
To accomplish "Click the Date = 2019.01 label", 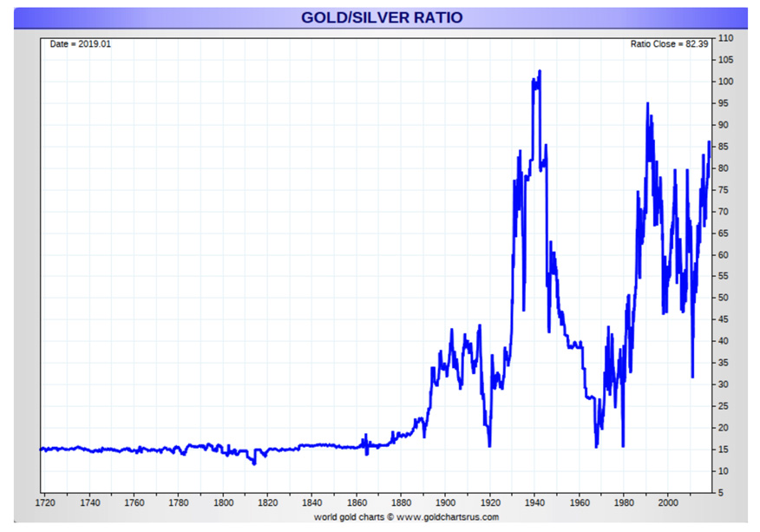I will tap(80, 43).
